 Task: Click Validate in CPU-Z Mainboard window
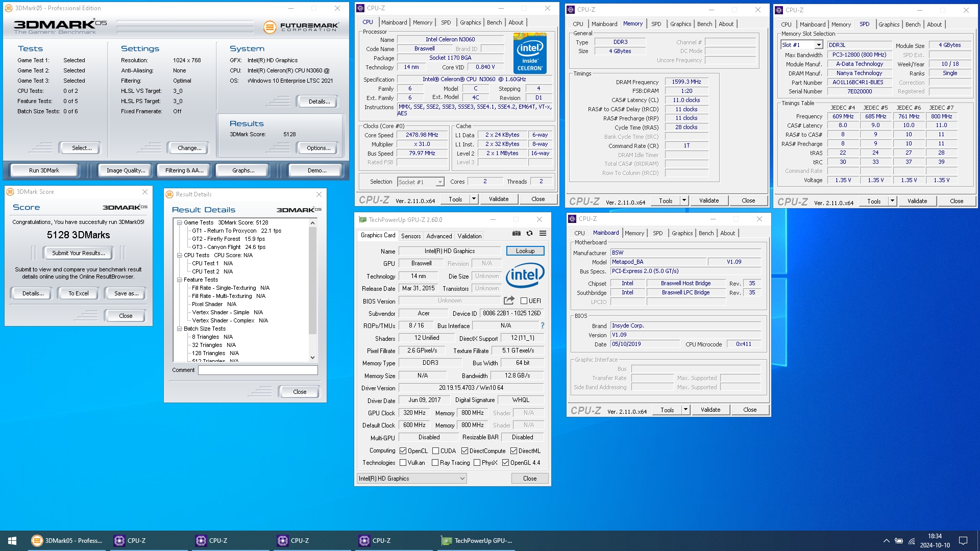tap(710, 410)
